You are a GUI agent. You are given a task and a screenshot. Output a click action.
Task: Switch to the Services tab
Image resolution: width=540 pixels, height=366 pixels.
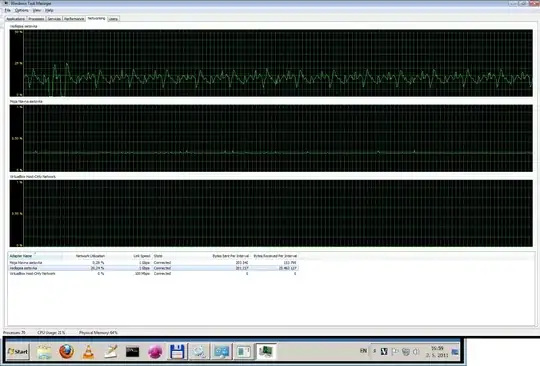[54, 19]
